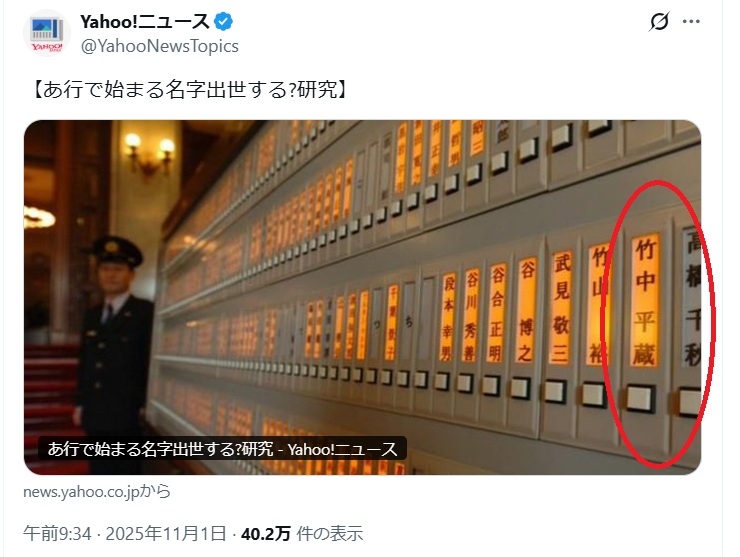The height and width of the screenshot is (557, 740).
Task: Click the uniformed guard in the photo
Action: tap(113, 354)
